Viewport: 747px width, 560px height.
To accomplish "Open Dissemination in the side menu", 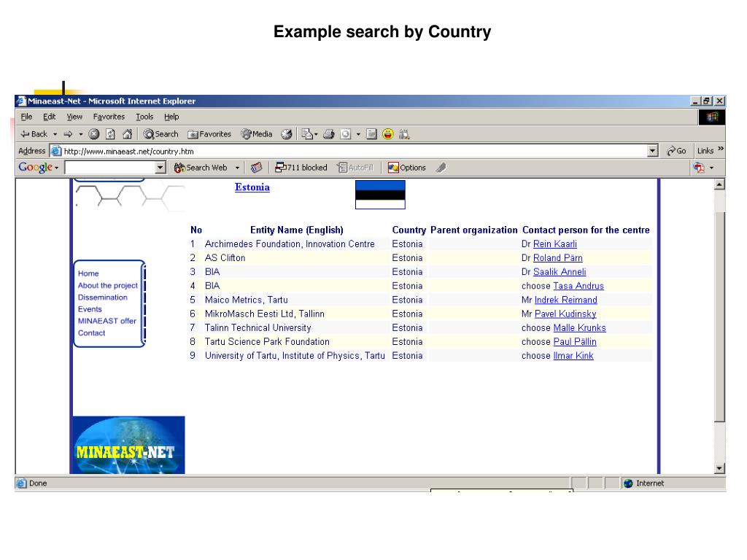I will (x=102, y=297).
